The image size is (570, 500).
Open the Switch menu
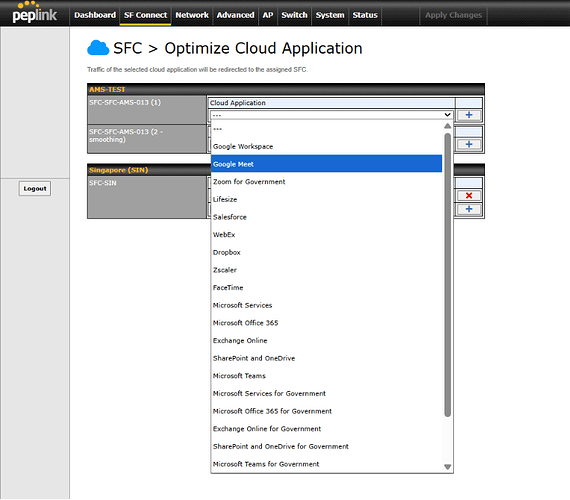pos(294,15)
